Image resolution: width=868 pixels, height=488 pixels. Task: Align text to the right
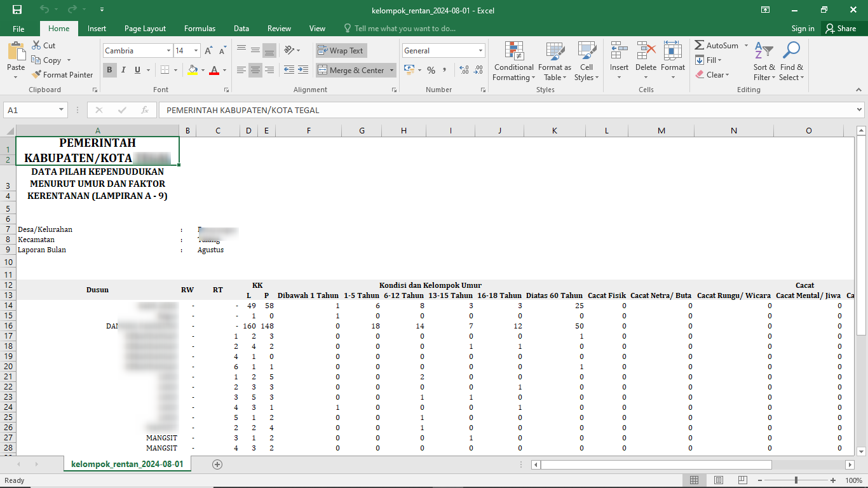pyautogui.click(x=269, y=70)
